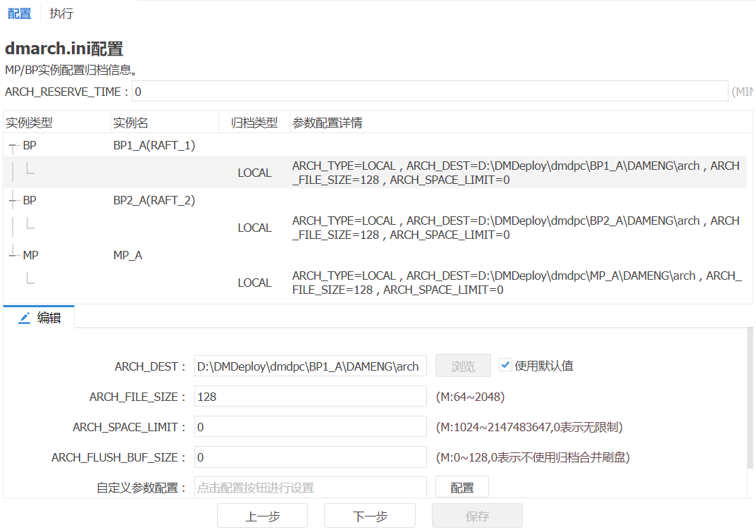Collapse the BP2_A(RAFT_2) tree node
This screenshot has width=756, height=532.
point(12,201)
